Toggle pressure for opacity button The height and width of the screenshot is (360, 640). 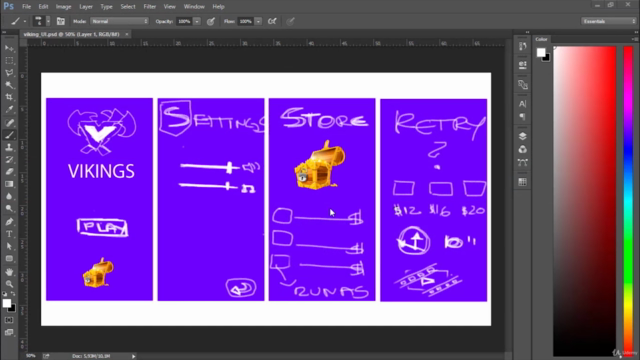pyautogui.click(x=211, y=22)
